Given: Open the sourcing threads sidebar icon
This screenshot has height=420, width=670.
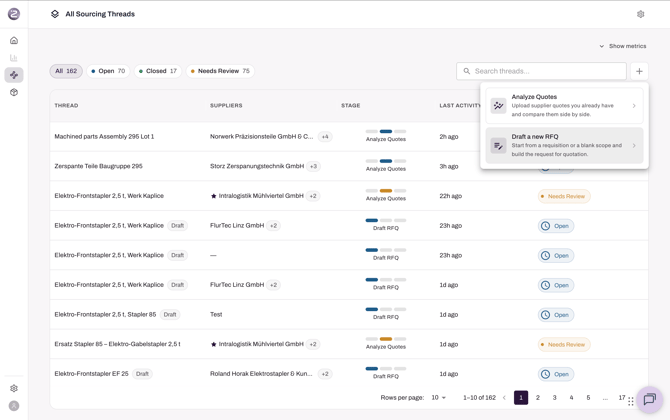Looking at the screenshot, I should click(14, 75).
